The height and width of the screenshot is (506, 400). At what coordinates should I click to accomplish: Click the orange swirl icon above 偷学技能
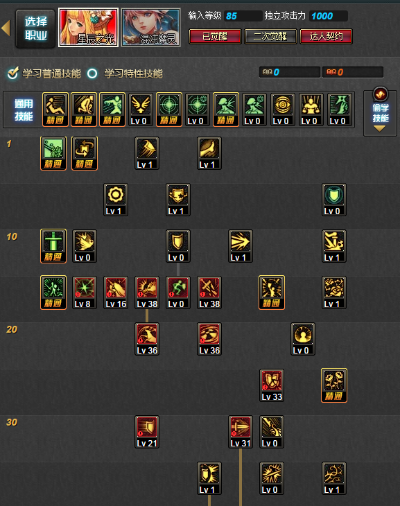coord(380,94)
